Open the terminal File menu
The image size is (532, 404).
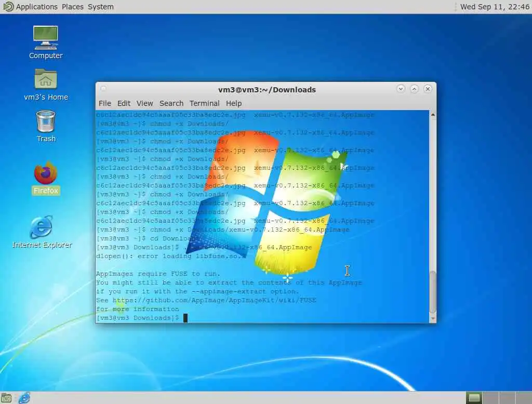coord(105,103)
